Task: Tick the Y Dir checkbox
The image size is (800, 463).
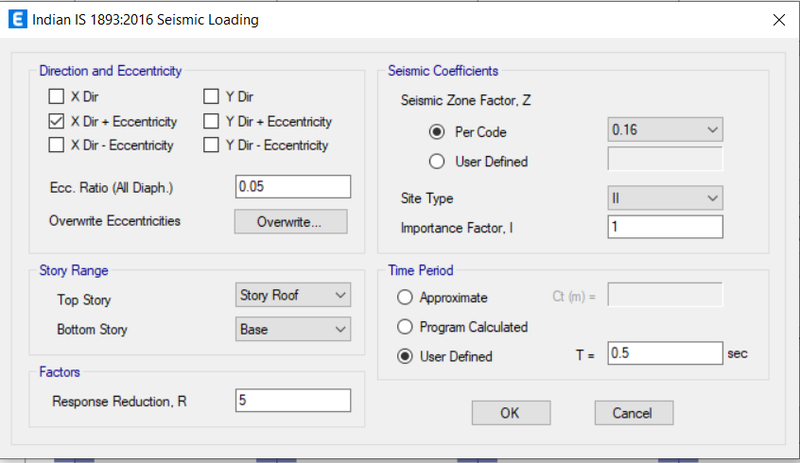Action: pos(211,96)
